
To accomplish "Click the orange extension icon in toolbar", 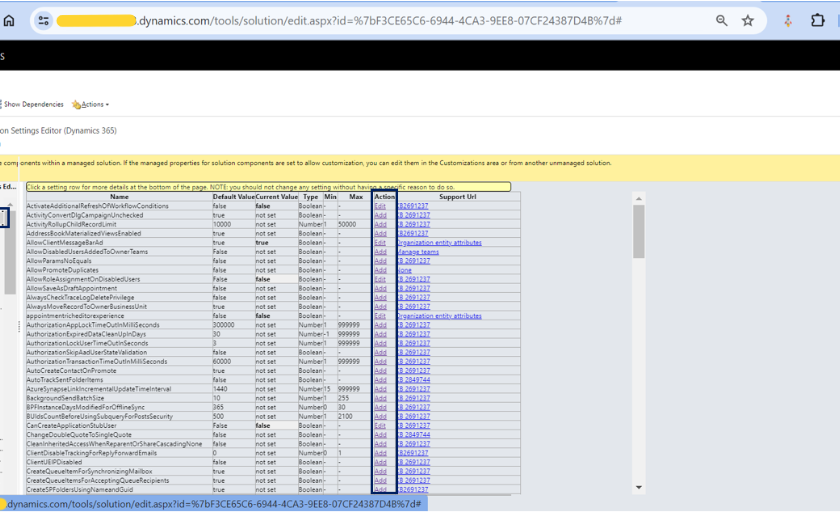I will pos(788,20).
